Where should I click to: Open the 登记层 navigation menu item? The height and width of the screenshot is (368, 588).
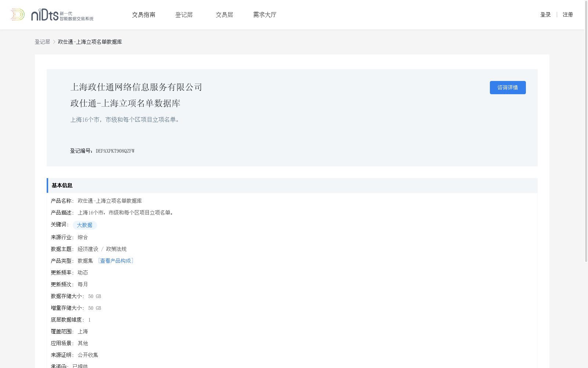184,15
